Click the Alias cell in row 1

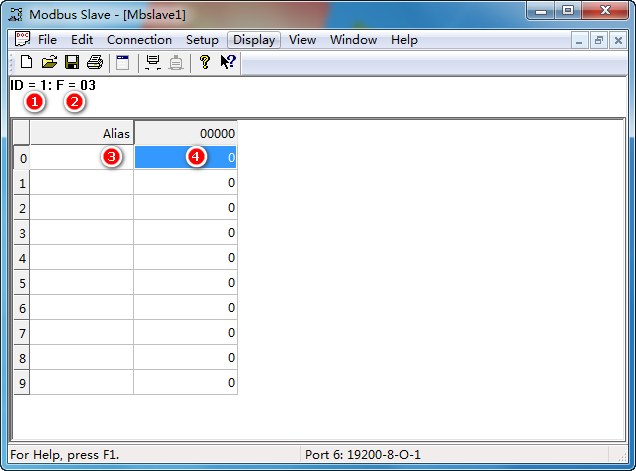click(82, 182)
